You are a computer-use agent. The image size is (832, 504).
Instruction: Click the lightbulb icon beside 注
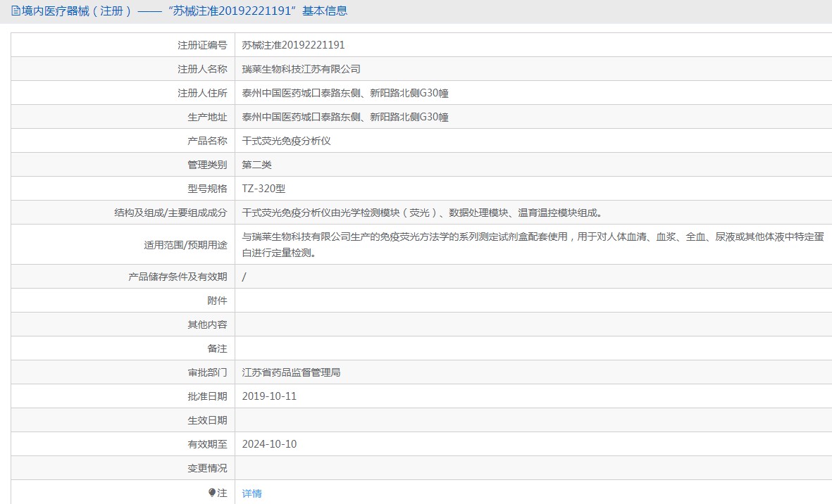tap(212, 493)
